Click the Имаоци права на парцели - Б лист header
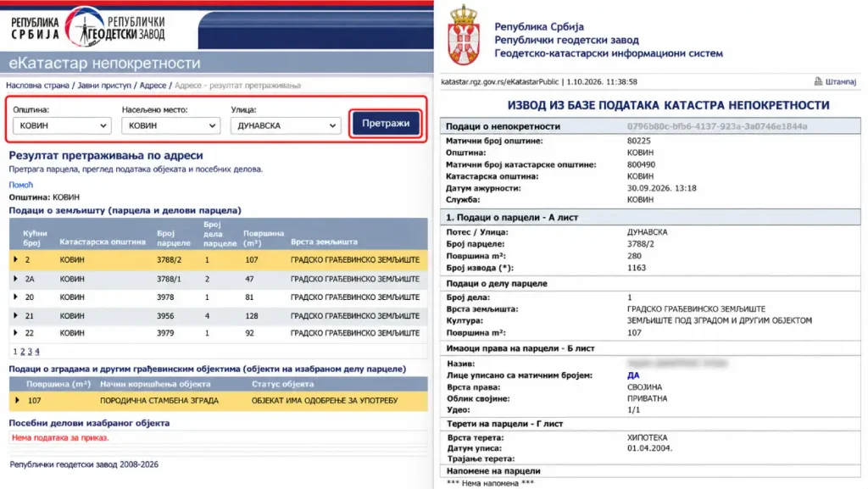The height and width of the screenshot is (489, 868). [520, 348]
